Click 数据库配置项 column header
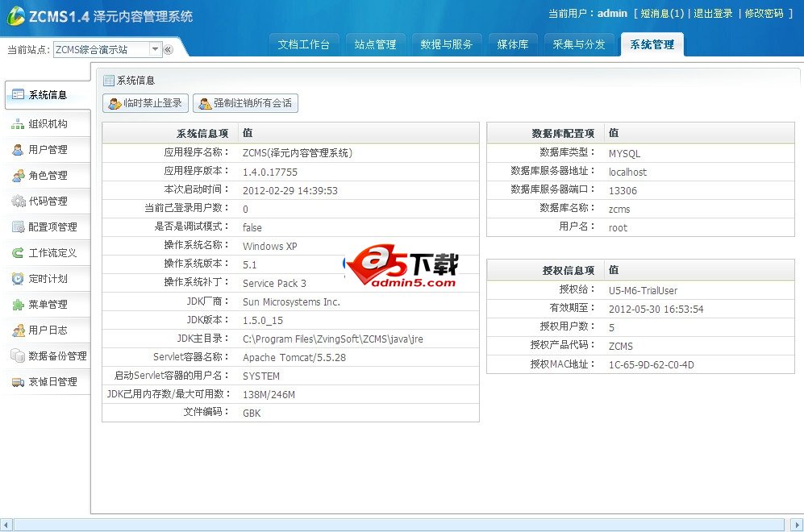Image resolution: width=804 pixels, height=532 pixels. pyautogui.click(x=563, y=133)
